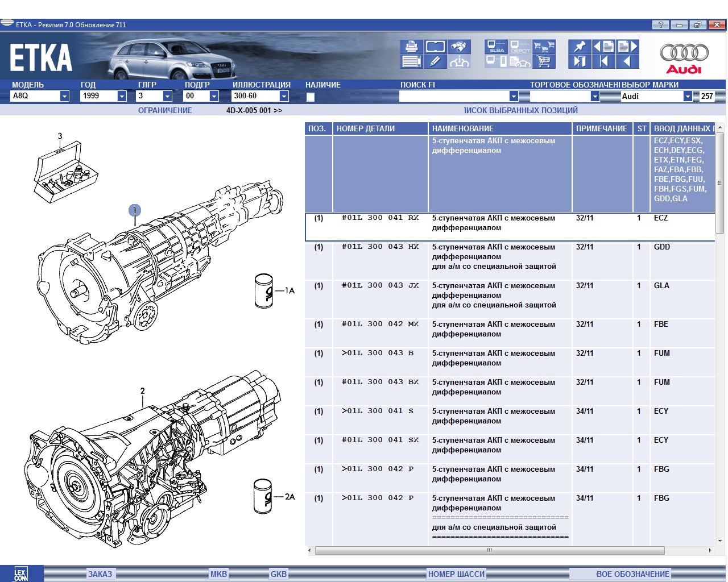Click the exit door icon
The image size is (728, 582).
pyautogui.click(x=580, y=61)
